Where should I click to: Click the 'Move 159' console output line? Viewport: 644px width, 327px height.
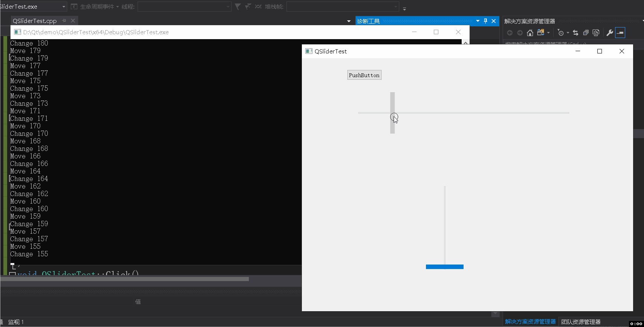point(26,216)
